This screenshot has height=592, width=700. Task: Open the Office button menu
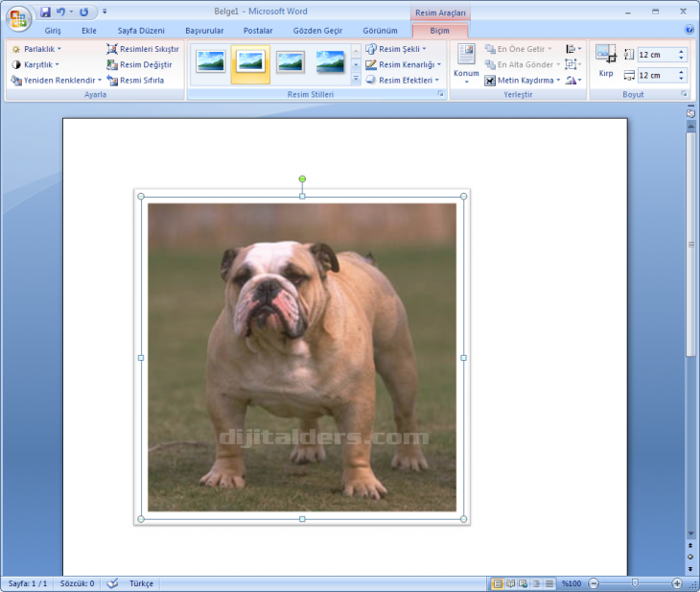(18, 19)
